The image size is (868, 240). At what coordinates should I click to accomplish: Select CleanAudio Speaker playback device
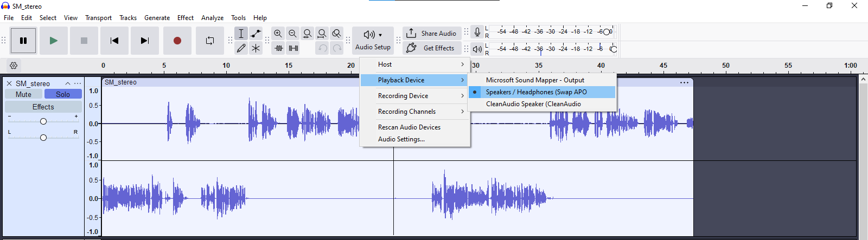533,104
